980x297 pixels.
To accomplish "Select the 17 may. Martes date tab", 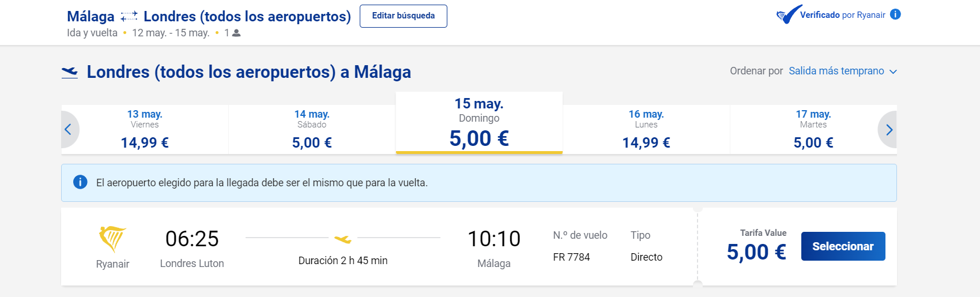I will (813, 129).
